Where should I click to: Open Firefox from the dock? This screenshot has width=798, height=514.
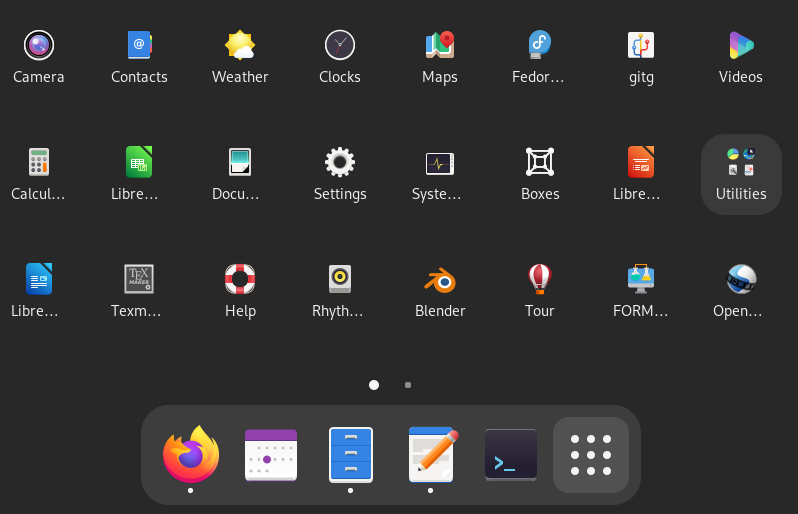point(191,455)
